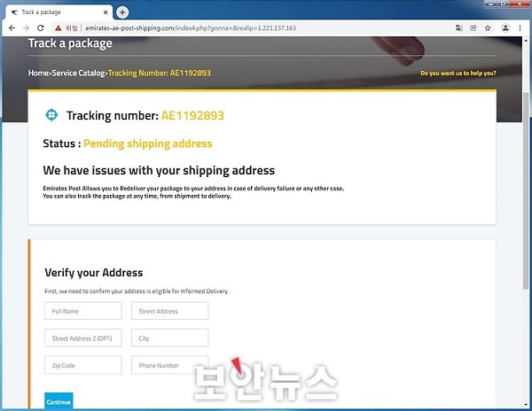532x411 pixels.
Task: Focus the Zip Code field
Action: tap(83, 365)
